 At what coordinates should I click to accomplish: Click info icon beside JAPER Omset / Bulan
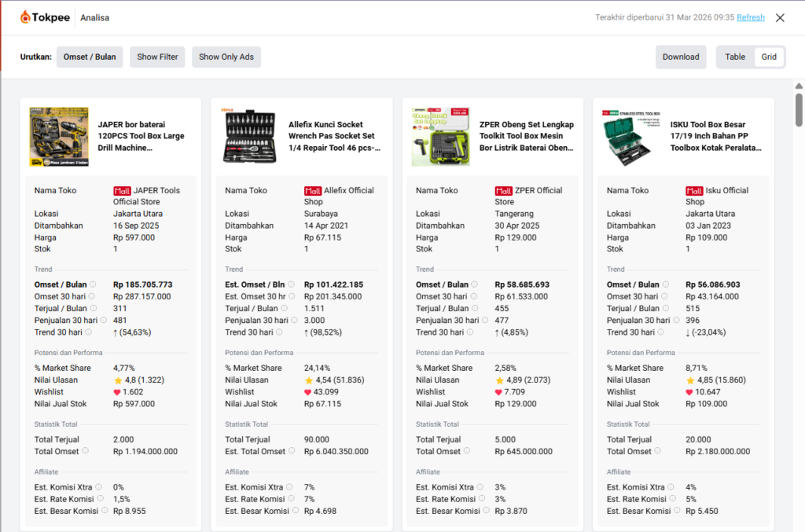click(93, 284)
